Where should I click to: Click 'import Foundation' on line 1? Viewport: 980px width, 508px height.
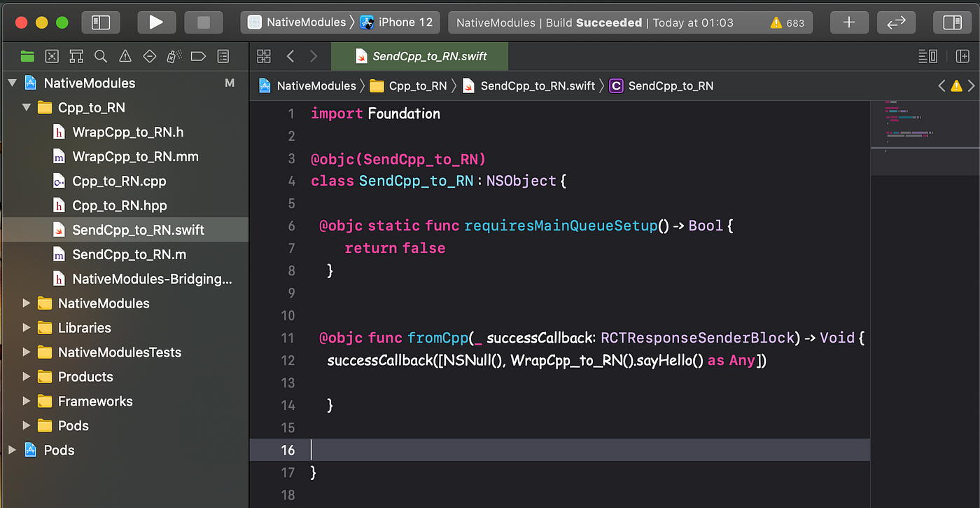[x=375, y=114]
